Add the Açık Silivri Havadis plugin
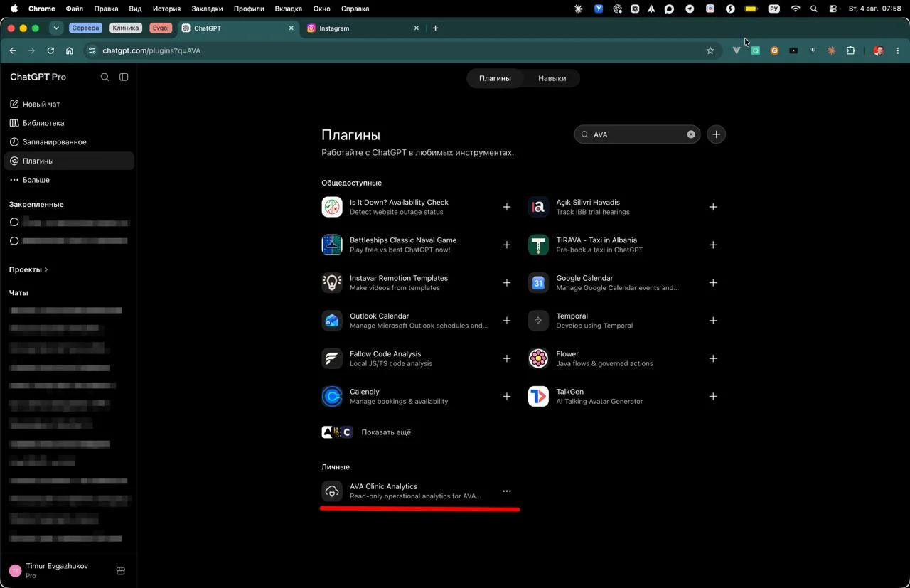910x588 pixels. pyautogui.click(x=713, y=207)
